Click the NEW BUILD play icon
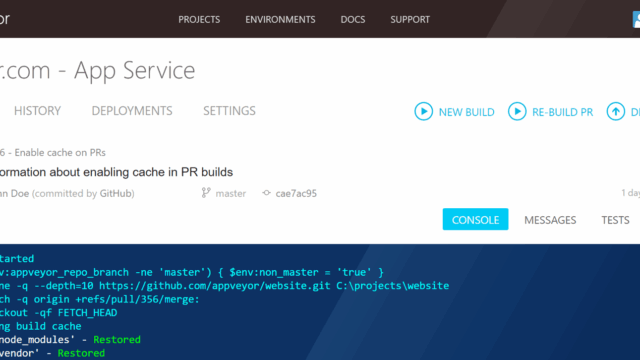The image size is (640, 360). click(423, 111)
